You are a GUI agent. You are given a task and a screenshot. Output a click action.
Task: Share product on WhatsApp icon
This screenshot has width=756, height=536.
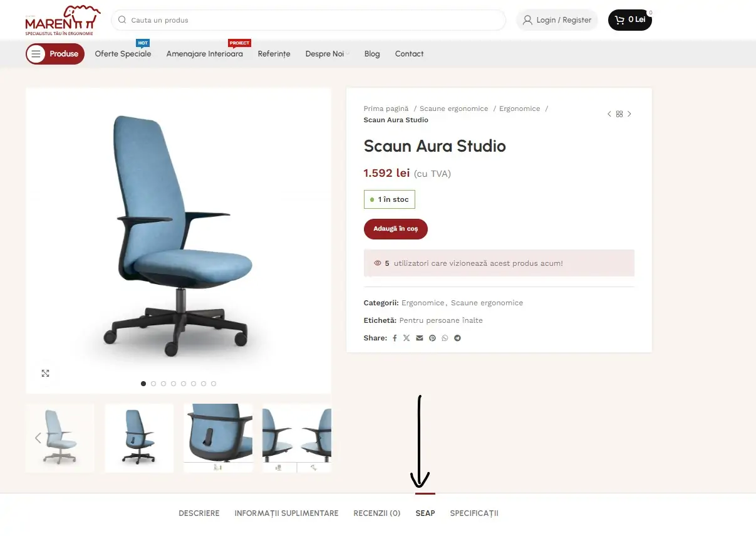(445, 338)
